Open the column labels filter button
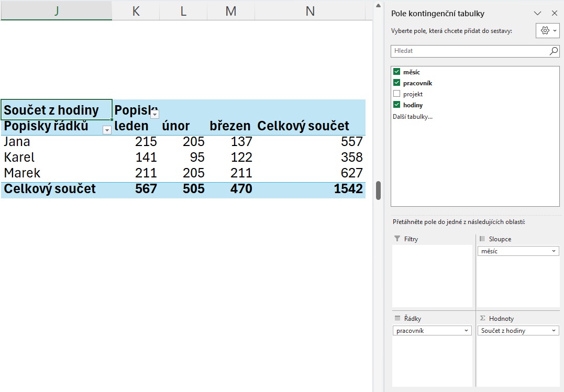Image resolution: width=564 pixels, height=392 pixels. click(154, 114)
